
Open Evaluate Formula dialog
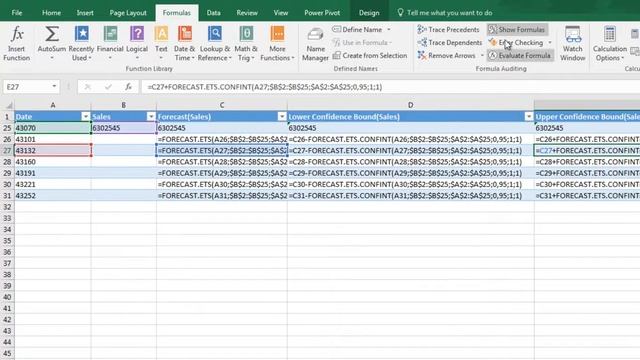(520, 56)
